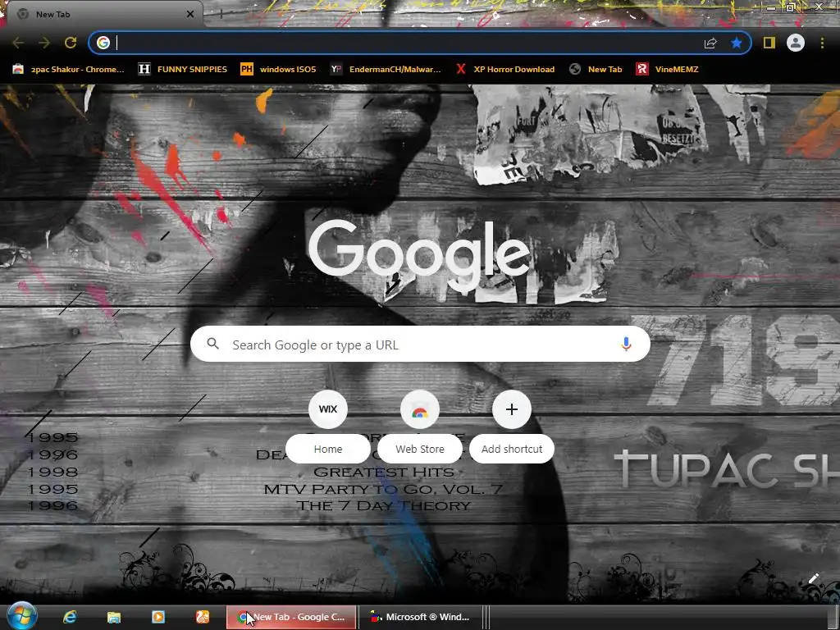840x630 pixels.
Task: Click the Search Google or type a URL box
Action: (420, 344)
